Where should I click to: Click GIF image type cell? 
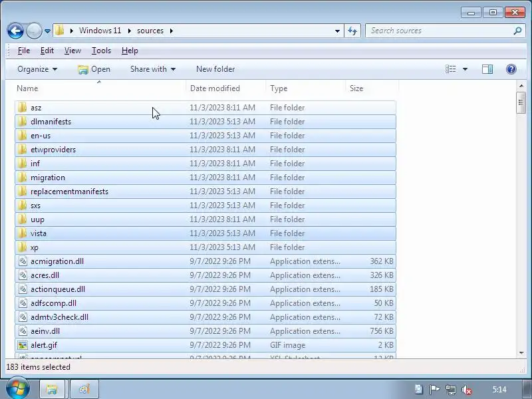tap(287, 345)
